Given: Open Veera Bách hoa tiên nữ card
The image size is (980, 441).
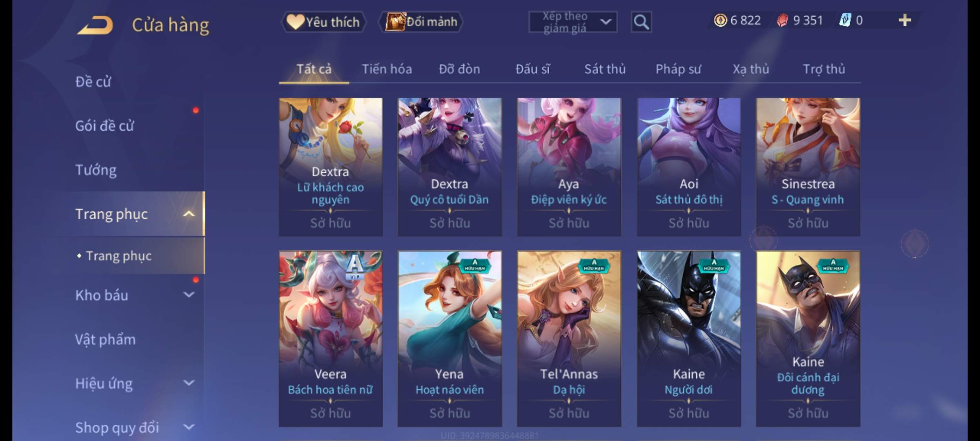Looking at the screenshot, I should coord(331,339).
